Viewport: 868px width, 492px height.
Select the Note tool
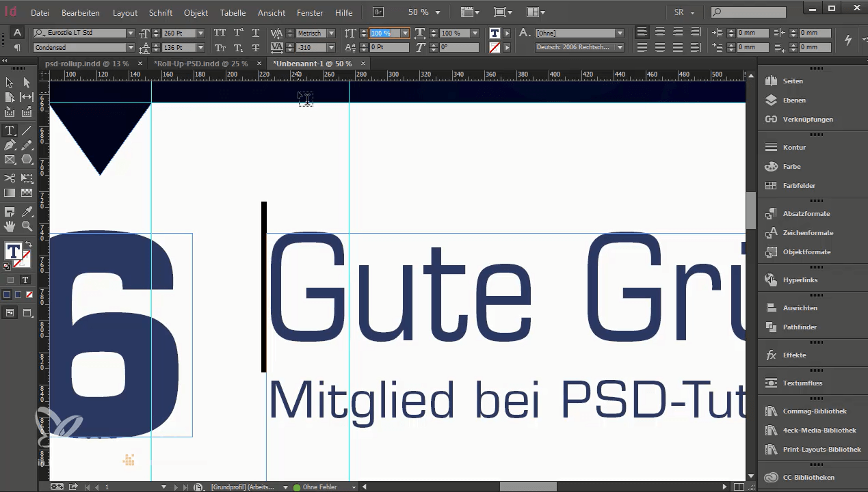(x=10, y=212)
